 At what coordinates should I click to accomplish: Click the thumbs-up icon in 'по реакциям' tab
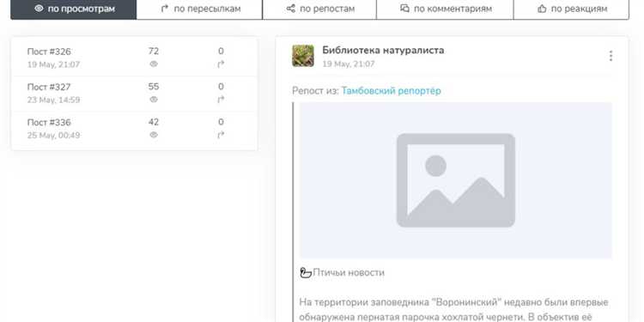[x=542, y=9]
